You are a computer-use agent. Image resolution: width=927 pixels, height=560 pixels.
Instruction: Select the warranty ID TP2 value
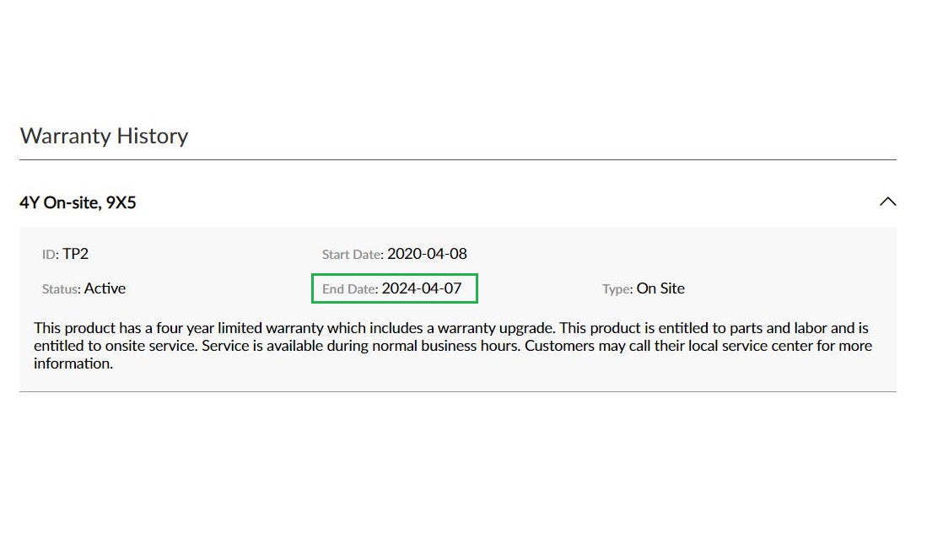76,254
